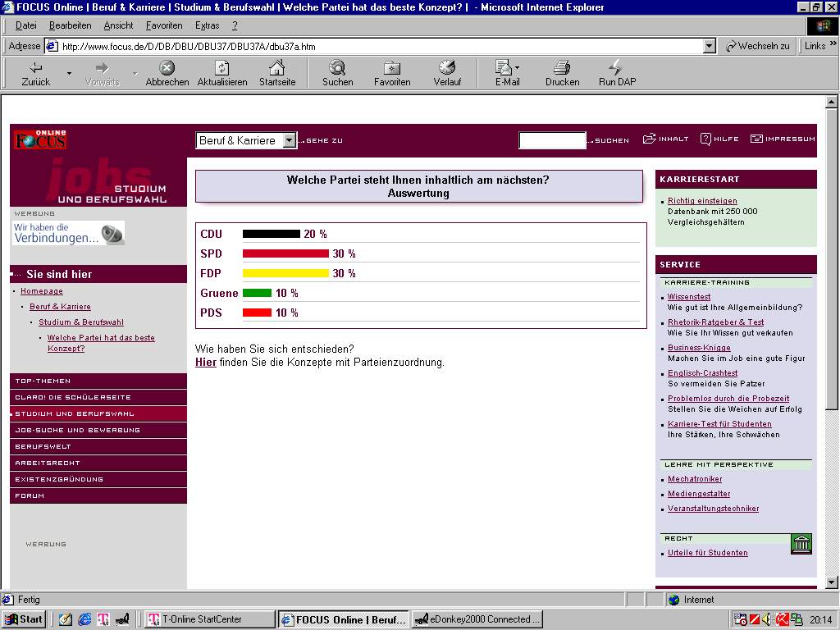Go to Startseite home icon
Screen dimensions: 840x630
[x=277, y=68]
